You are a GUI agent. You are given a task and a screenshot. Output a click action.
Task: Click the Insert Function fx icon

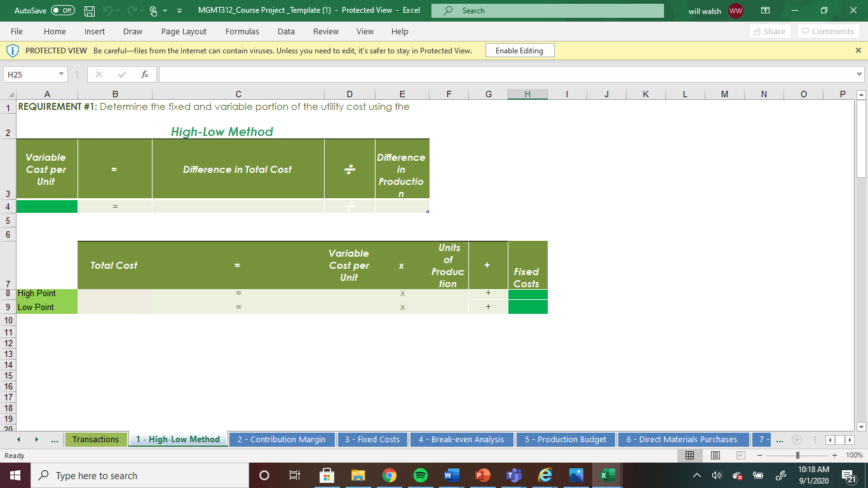[x=145, y=74]
